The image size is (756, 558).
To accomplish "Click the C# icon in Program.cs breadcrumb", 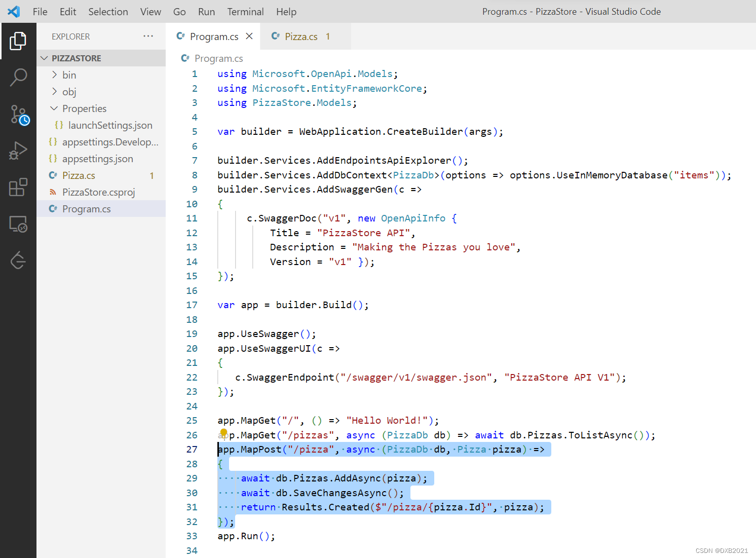I will (185, 58).
